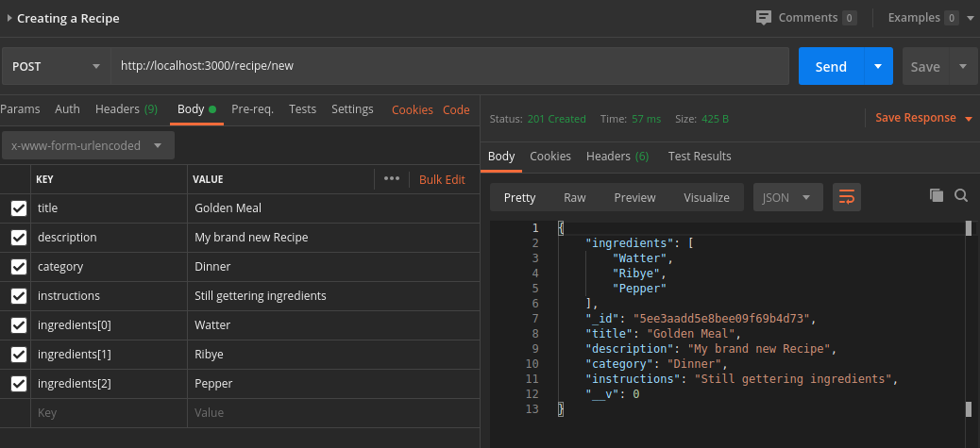The height and width of the screenshot is (448, 980).
Task: Uncheck the category parameter checkbox
Action: click(x=19, y=266)
